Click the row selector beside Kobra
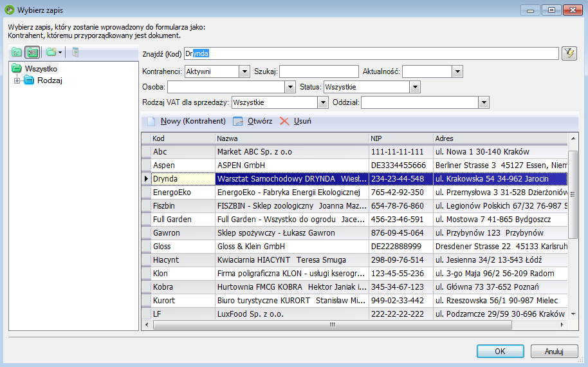 [146, 287]
